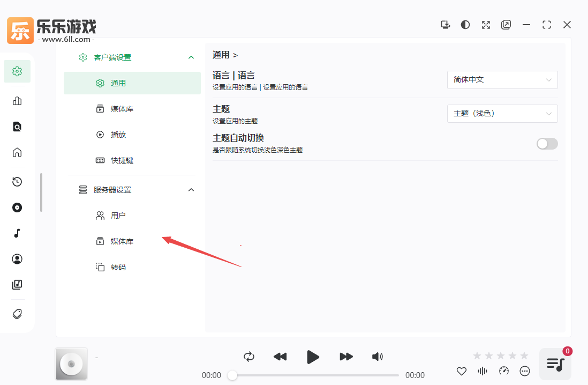Open the settings gear in left sidebar
The height and width of the screenshot is (385, 588).
[x=17, y=71]
